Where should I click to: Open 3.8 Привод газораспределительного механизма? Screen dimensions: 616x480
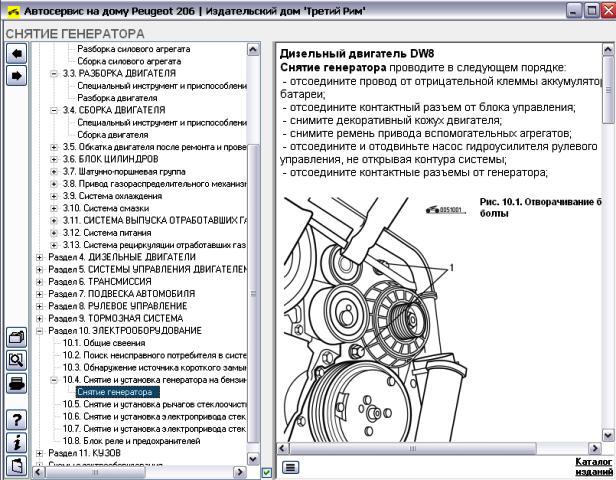click(x=154, y=184)
